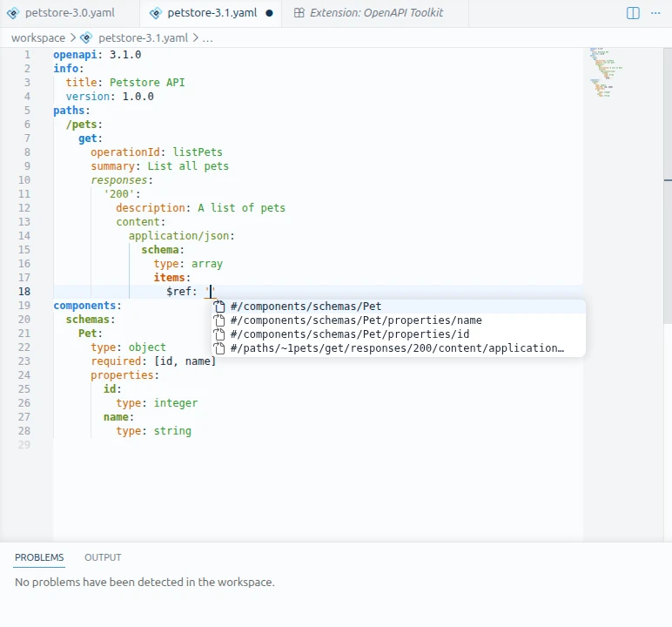Click the workspace breadcrumb
672x627 pixels.
[38, 37]
